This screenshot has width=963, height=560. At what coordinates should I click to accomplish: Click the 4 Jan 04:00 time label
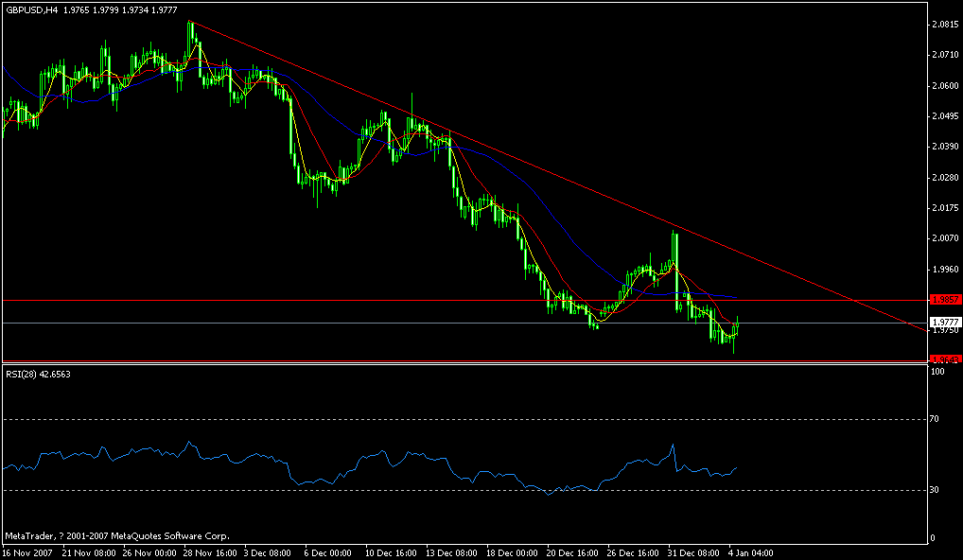(x=750, y=552)
